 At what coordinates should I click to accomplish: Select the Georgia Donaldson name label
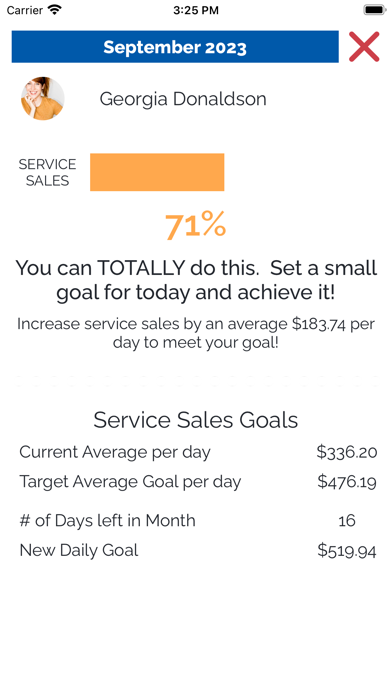point(183,99)
